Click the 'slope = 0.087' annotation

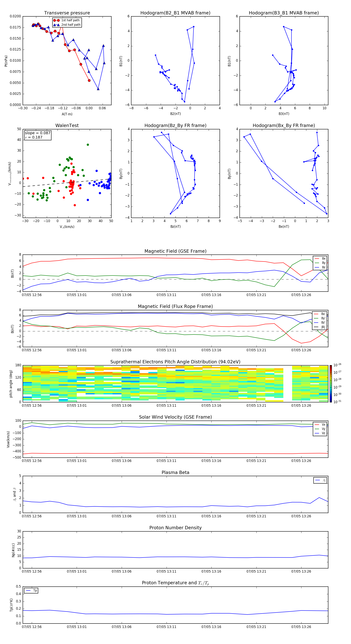pos(38,133)
